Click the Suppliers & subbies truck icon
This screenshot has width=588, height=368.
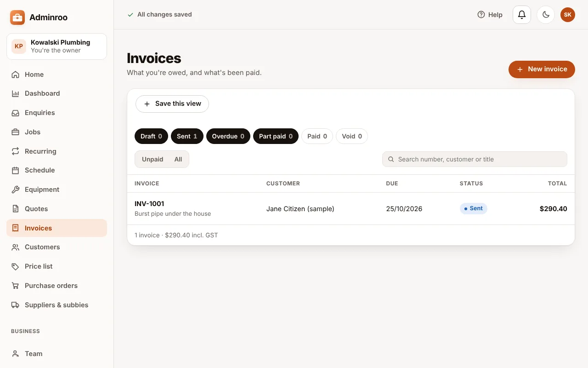pos(16,305)
